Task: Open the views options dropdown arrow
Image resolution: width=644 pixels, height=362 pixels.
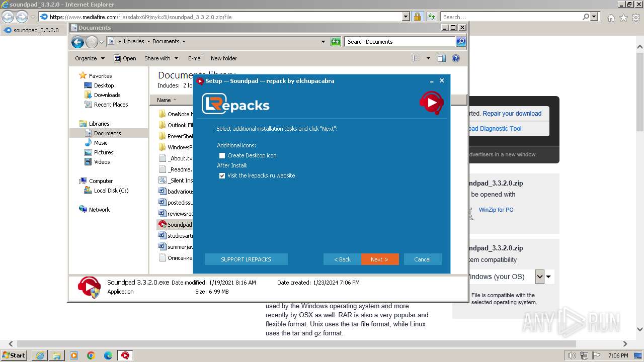Action: 428,58
